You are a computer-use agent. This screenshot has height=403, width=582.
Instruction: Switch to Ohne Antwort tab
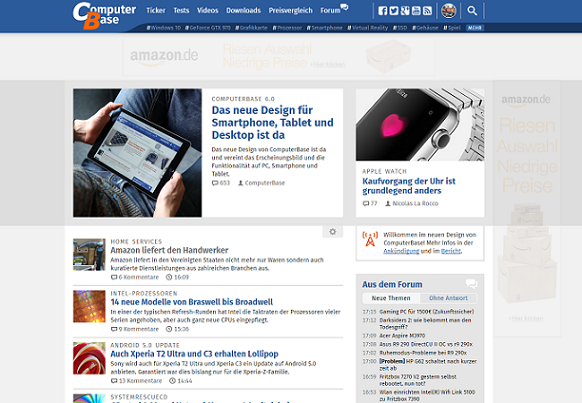[448, 298]
